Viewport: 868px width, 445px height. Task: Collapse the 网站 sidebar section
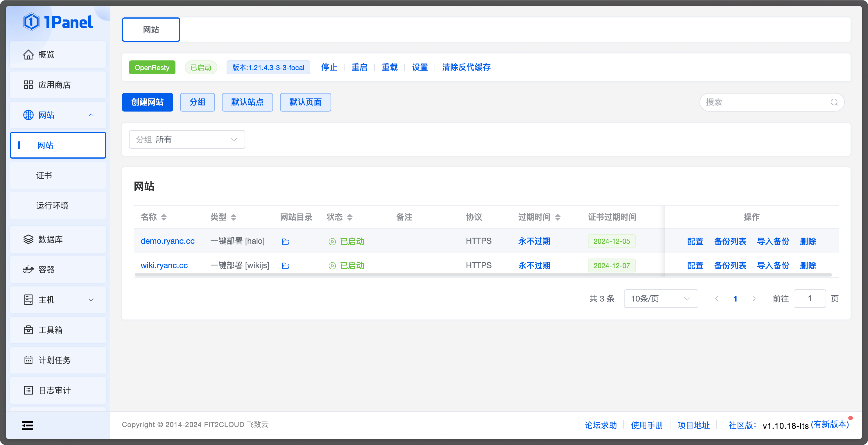tap(91, 115)
